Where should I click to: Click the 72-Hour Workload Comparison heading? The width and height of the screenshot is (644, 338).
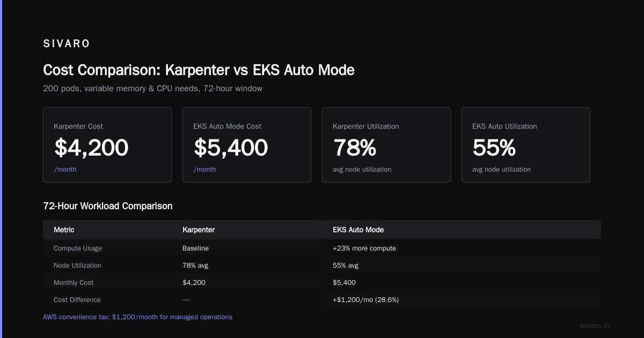(x=108, y=206)
